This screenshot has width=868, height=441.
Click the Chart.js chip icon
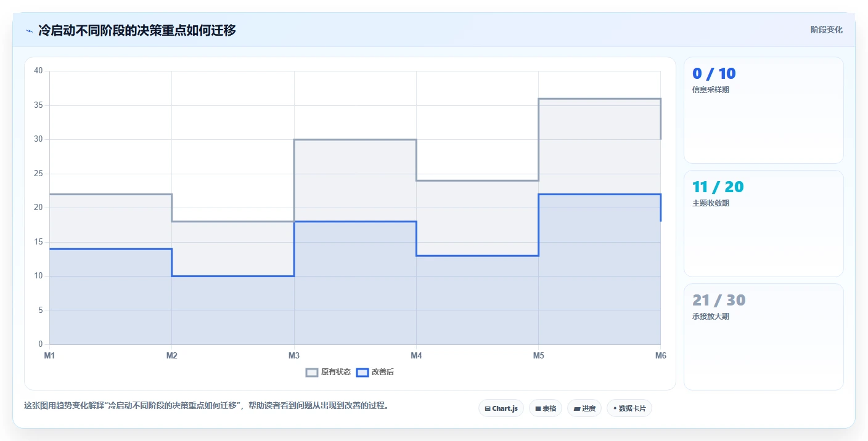[x=488, y=408]
